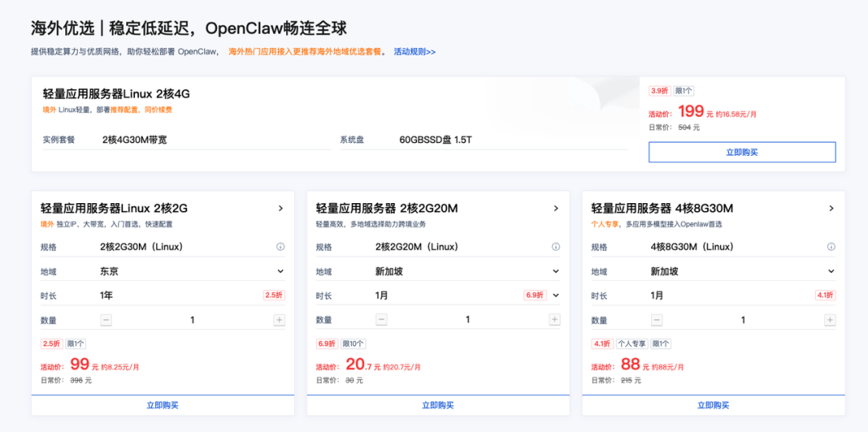This screenshot has width=868, height=432.
Task: Increase quantity in Linux 2核2G card
Action: [279, 320]
